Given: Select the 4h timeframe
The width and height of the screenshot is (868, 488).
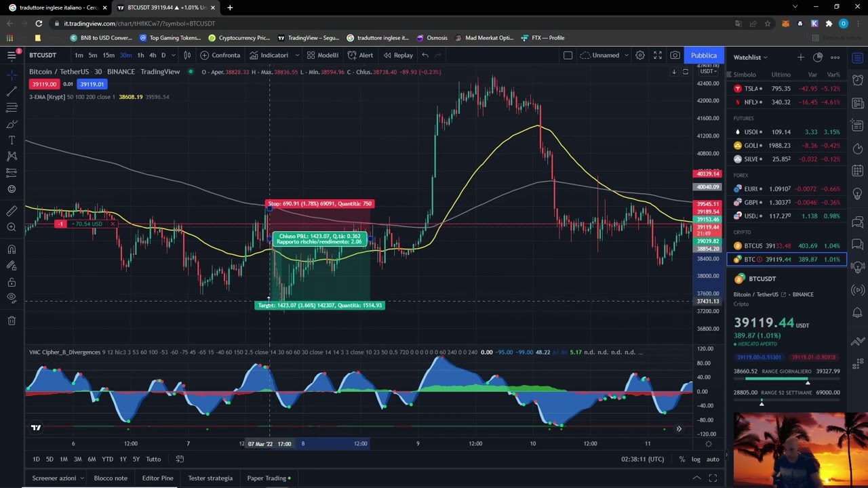Looking at the screenshot, I should [153, 55].
